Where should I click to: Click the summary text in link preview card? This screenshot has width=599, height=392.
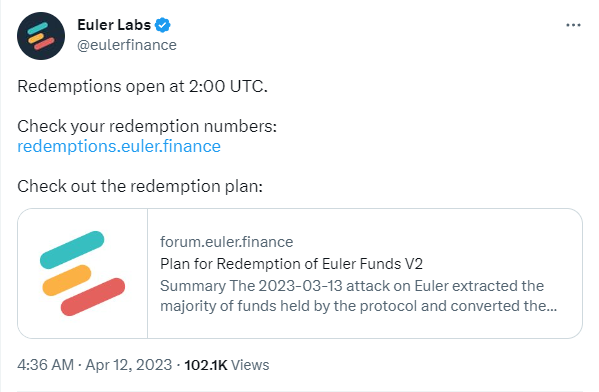pos(358,296)
